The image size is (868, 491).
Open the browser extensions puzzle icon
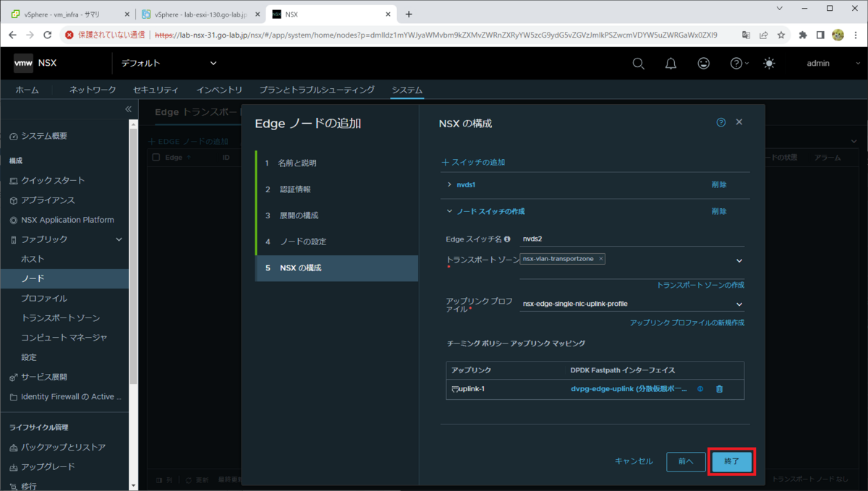[x=803, y=35]
